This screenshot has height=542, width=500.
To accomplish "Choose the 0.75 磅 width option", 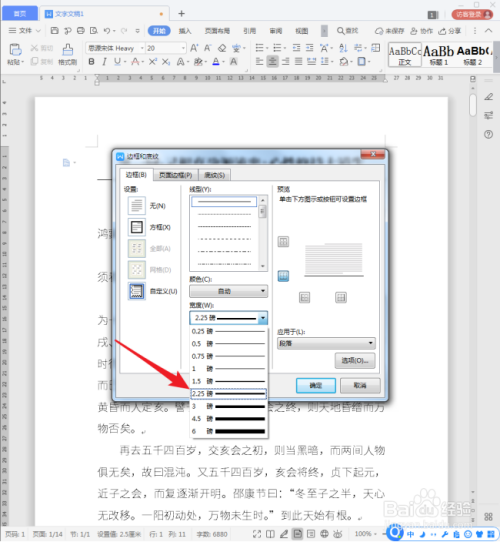I will pyautogui.click(x=229, y=356).
